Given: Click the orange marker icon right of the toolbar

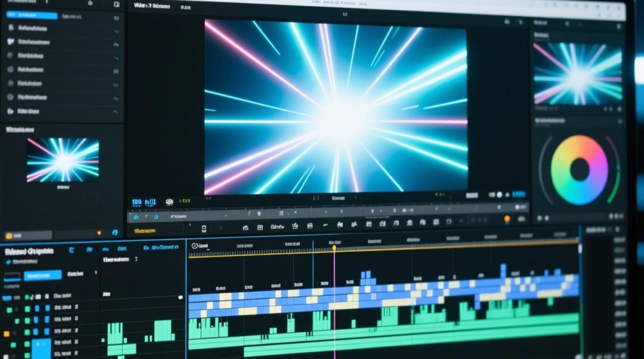Looking at the screenshot, I should [507, 219].
